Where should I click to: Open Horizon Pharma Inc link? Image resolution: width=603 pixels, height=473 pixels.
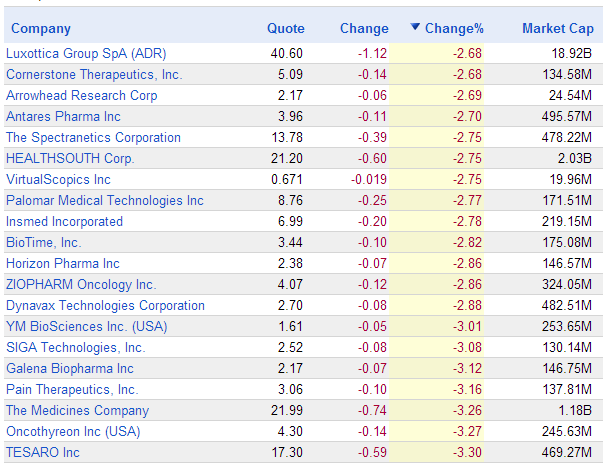coord(63,263)
